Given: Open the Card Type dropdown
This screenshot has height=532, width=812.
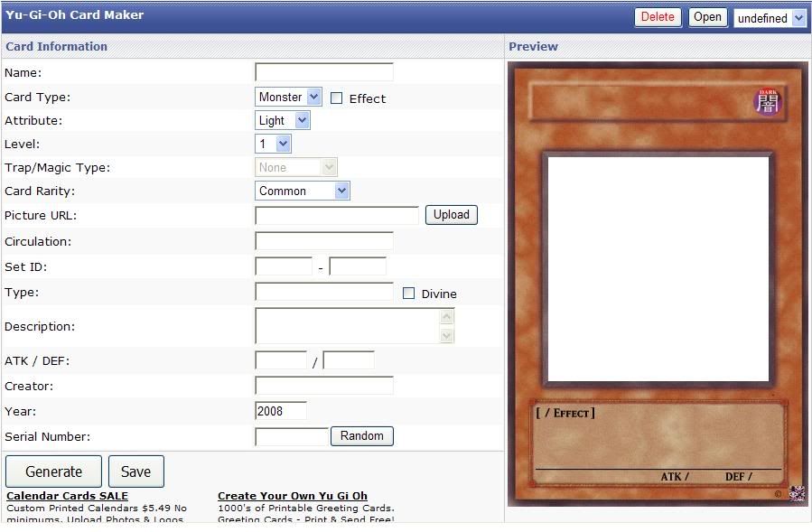Looking at the screenshot, I should coord(288,97).
